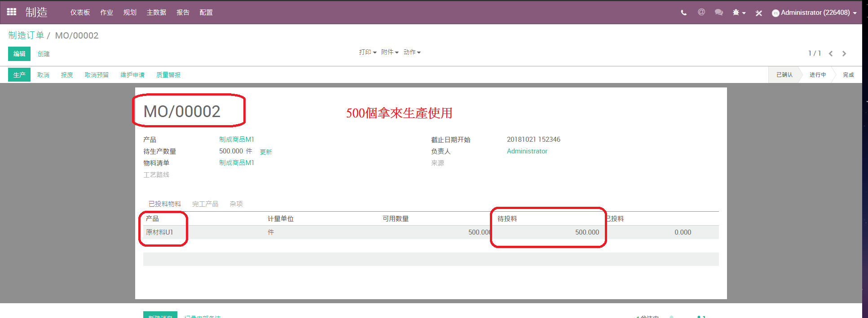Open the 规划 menu
Screen dimensions: 868x318
click(130, 13)
